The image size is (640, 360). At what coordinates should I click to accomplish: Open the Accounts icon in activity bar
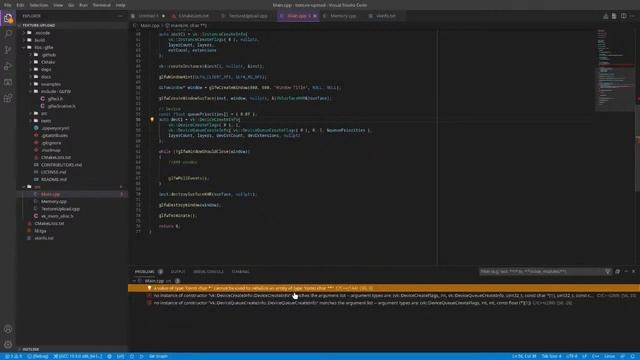coord(8,329)
